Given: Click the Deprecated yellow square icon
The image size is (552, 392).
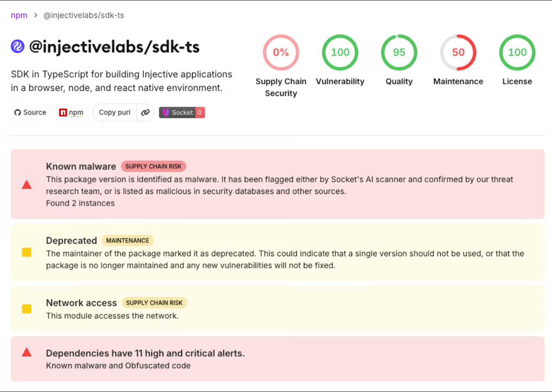Looking at the screenshot, I should [27, 252].
